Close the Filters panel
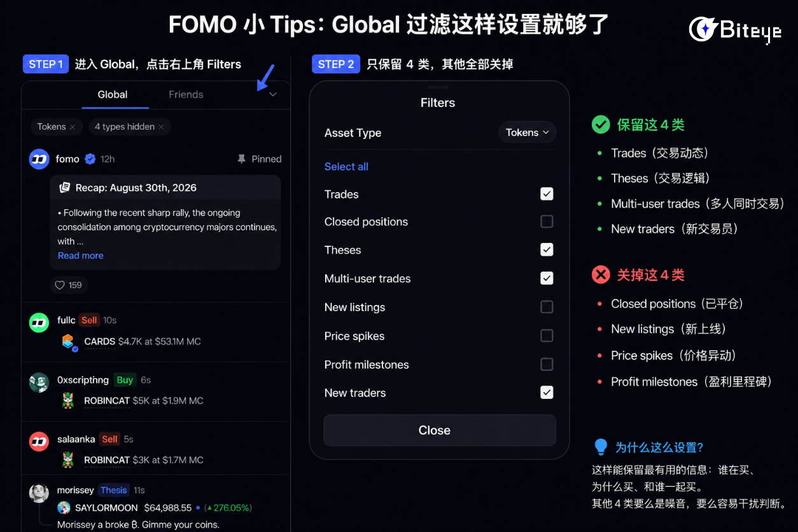 (x=440, y=430)
